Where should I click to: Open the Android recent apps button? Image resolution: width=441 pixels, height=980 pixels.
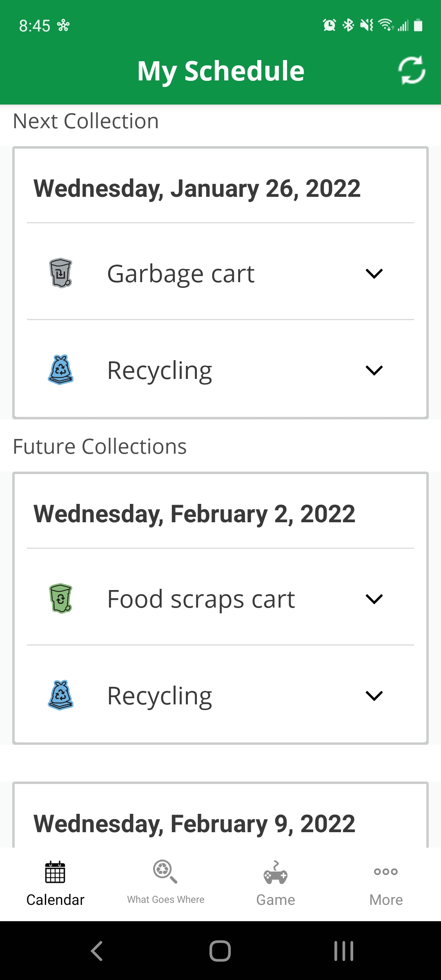click(344, 951)
